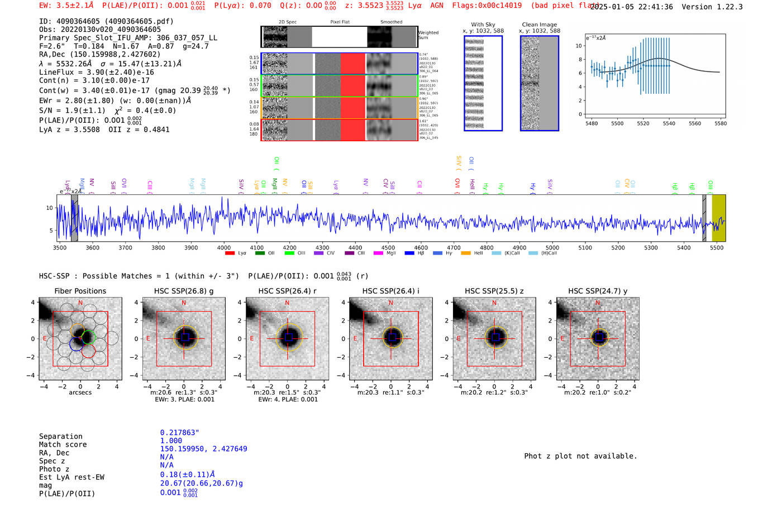Click the With Sky fiber cutout
Viewport: 782px width, 532px height.
[483, 83]
